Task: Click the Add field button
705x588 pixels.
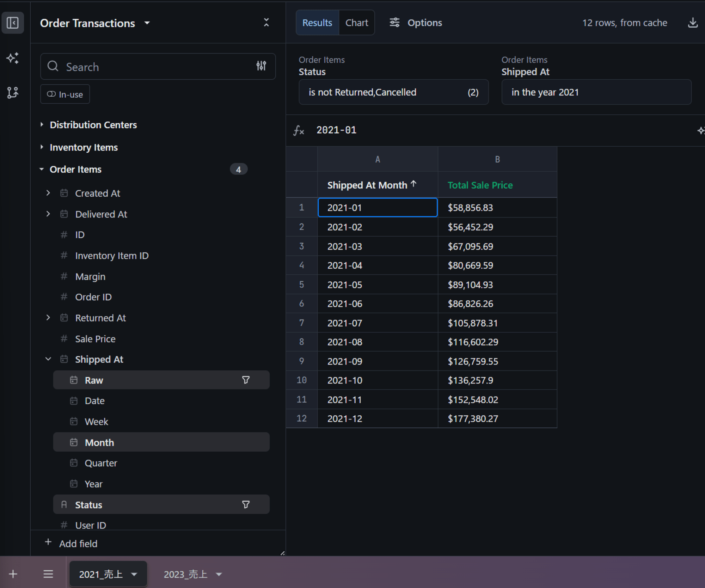Action: click(x=72, y=543)
